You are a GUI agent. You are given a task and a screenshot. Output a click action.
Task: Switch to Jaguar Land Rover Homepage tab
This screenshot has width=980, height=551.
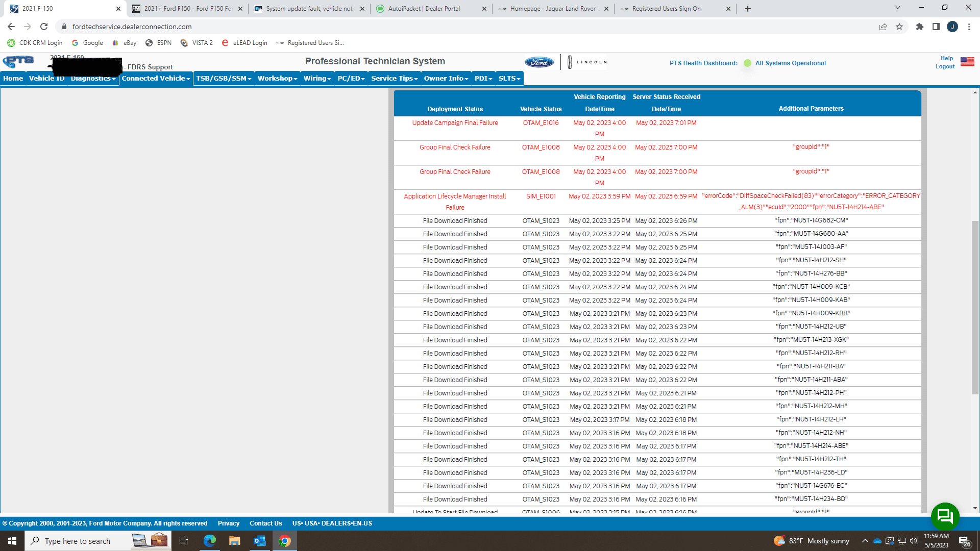pyautogui.click(x=553, y=9)
